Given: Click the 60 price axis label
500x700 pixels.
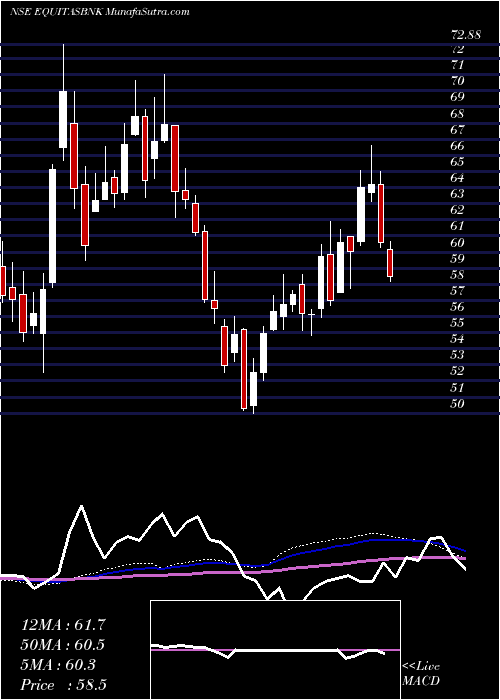Looking at the screenshot, I should pyautogui.click(x=458, y=242).
